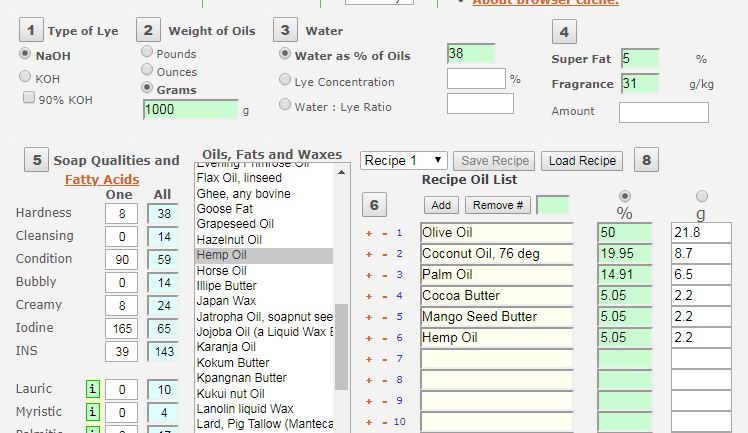Screen dimensions: 748x433
Task: Click the plus icon on Hemp Oil row
Action: click(x=368, y=338)
